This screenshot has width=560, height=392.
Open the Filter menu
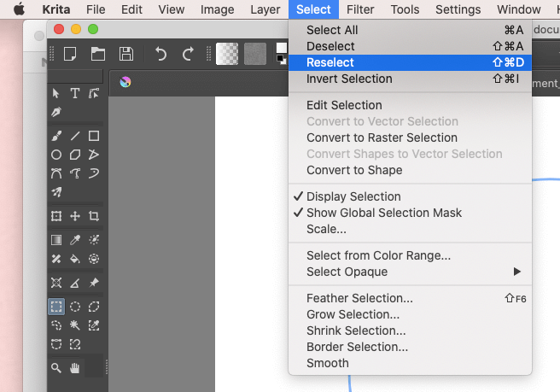click(360, 9)
